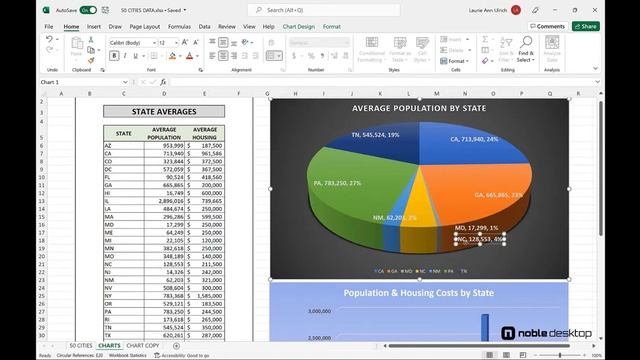The width and height of the screenshot is (640, 360).
Task: Click the Top Align icon
Action: [x=212, y=42]
